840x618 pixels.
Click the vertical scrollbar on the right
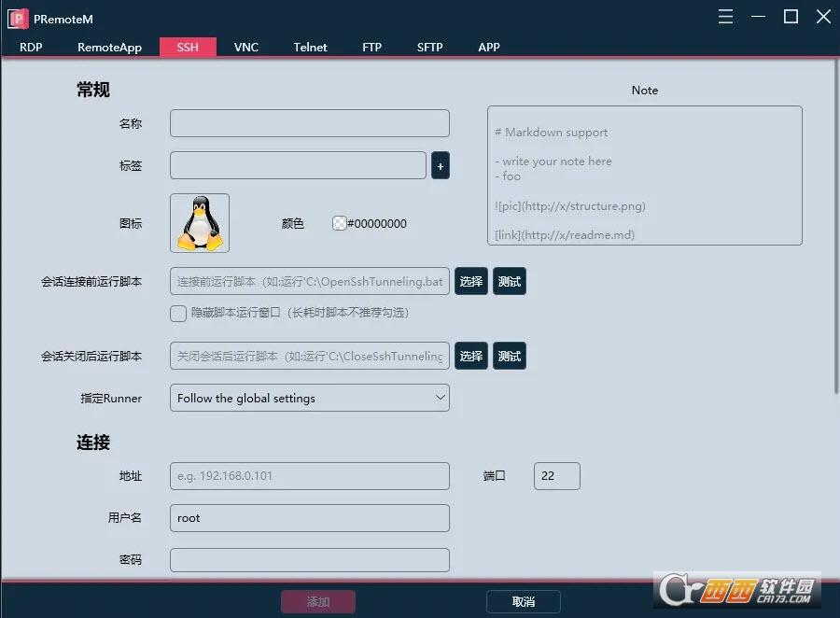click(x=836, y=225)
